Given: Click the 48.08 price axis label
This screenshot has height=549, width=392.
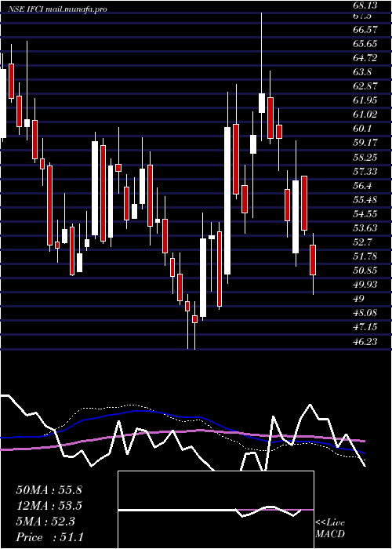Looking at the screenshot, I should coord(365,313).
